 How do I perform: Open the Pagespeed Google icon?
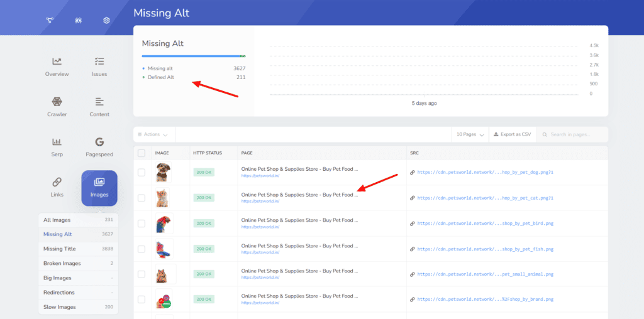[99, 142]
